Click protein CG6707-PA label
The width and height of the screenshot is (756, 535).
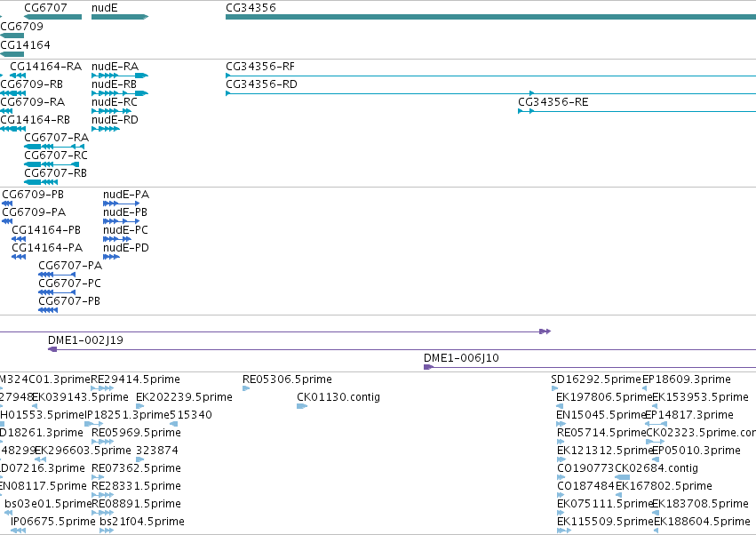point(70,266)
